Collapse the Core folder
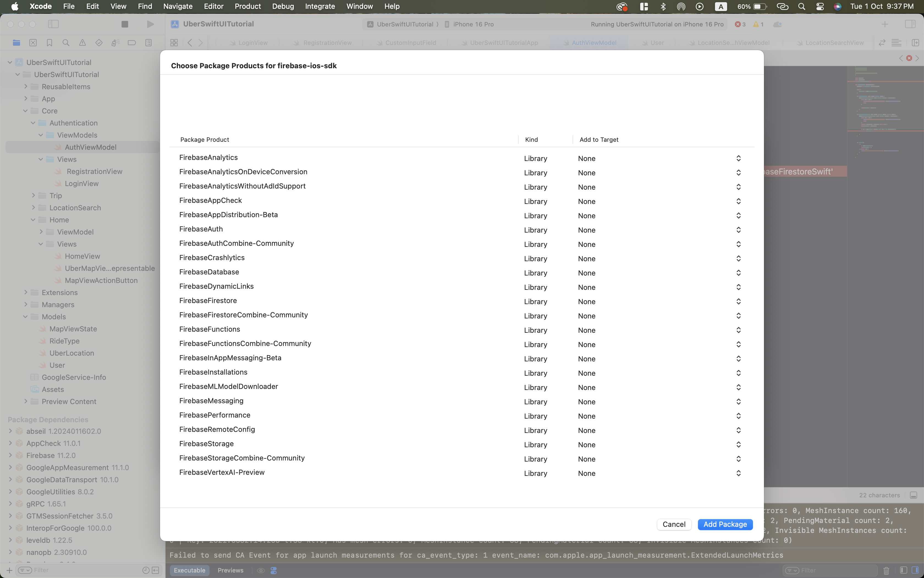The width and height of the screenshot is (924, 578). click(x=25, y=111)
